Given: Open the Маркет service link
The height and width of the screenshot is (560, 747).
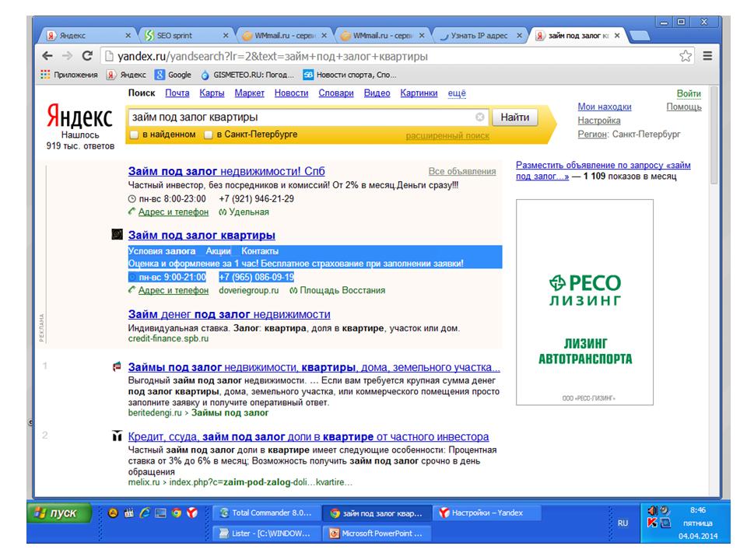Looking at the screenshot, I should pos(249,93).
